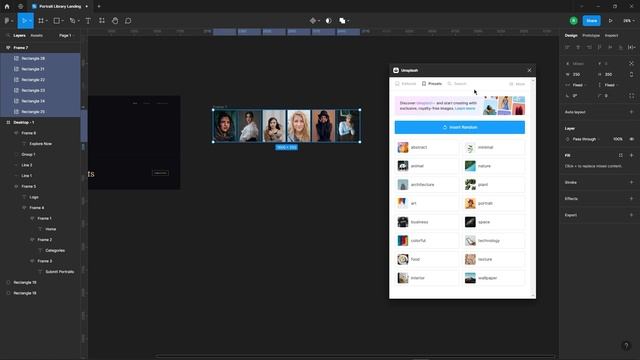
Task: Click the independent corners icon
Action: click(631, 96)
